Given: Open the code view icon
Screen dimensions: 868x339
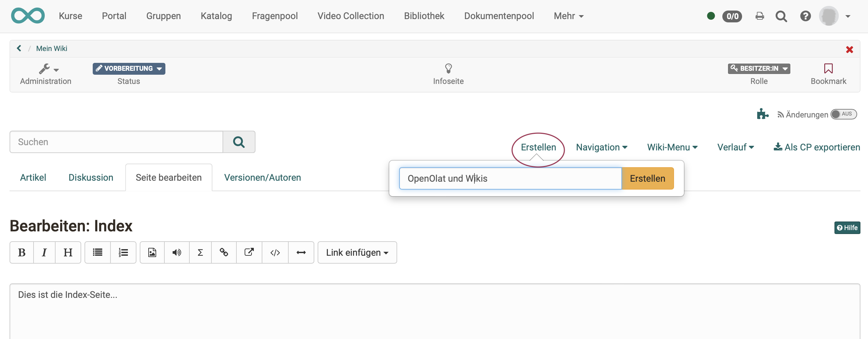Looking at the screenshot, I should pyautogui.click(x=275, y=252).
